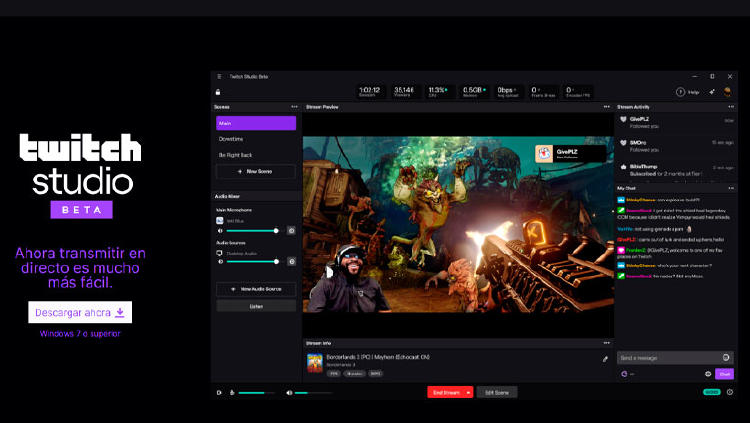
Task: Click the Help label in header
Action: [x=694, y=92]
